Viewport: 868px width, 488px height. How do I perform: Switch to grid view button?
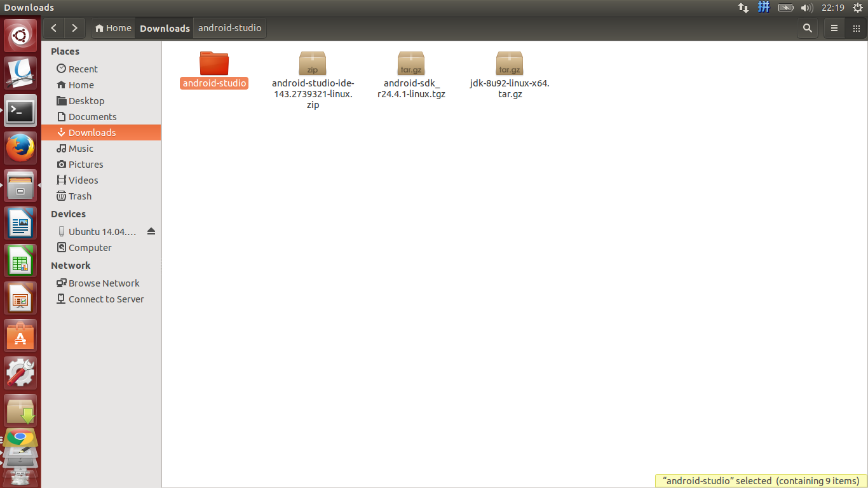855,28
